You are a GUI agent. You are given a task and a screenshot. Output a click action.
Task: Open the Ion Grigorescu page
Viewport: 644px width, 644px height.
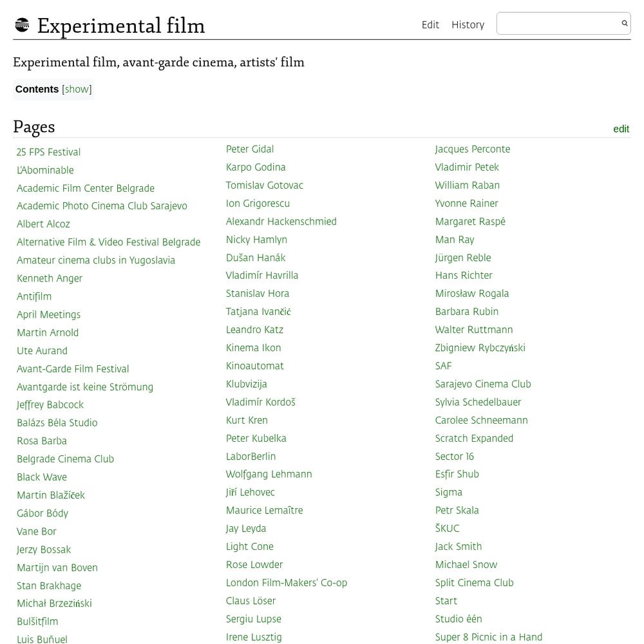(258, 204)
